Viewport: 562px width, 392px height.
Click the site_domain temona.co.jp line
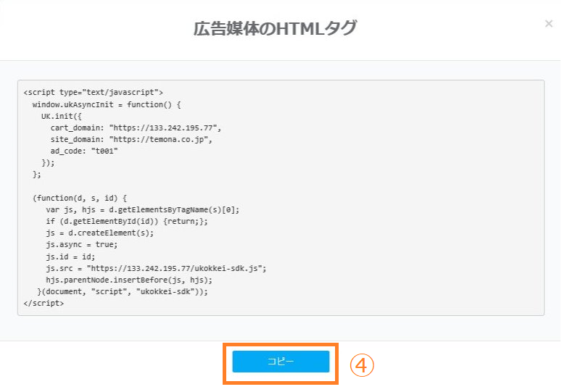pyautogui.click(x=131, y=139)
